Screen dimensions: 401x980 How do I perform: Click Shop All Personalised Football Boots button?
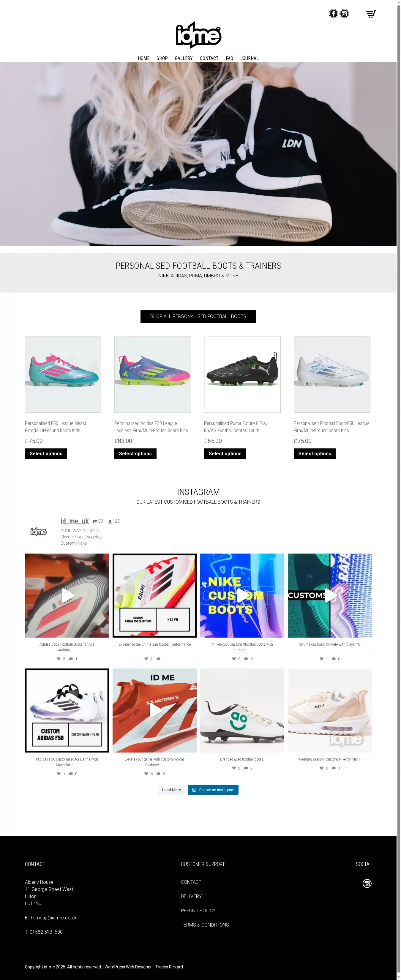[198, 317]
